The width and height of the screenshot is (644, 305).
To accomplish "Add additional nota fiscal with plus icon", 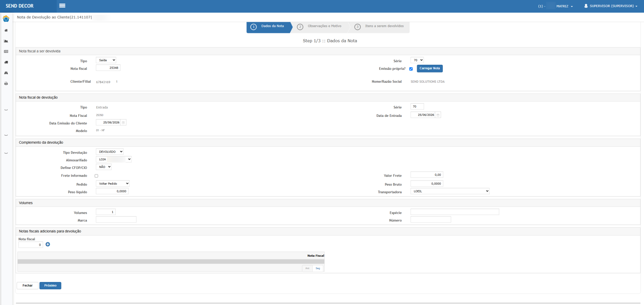I will 48,244.
